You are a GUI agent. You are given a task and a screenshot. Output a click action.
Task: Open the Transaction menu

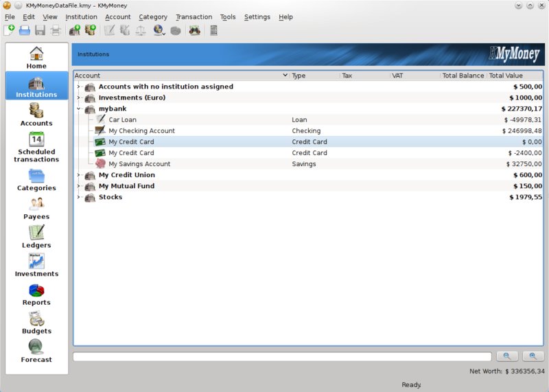tap(194, 16)
